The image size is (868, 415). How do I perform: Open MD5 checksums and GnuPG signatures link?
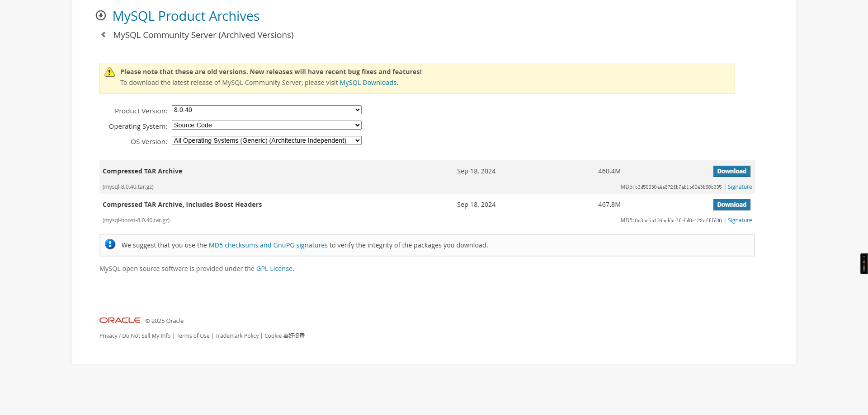click(268, 245)
